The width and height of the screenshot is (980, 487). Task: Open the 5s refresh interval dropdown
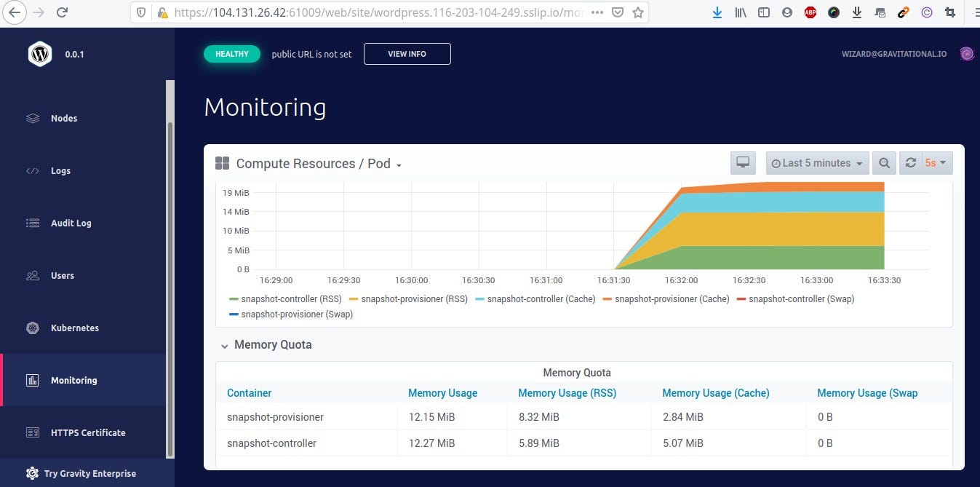936,163
